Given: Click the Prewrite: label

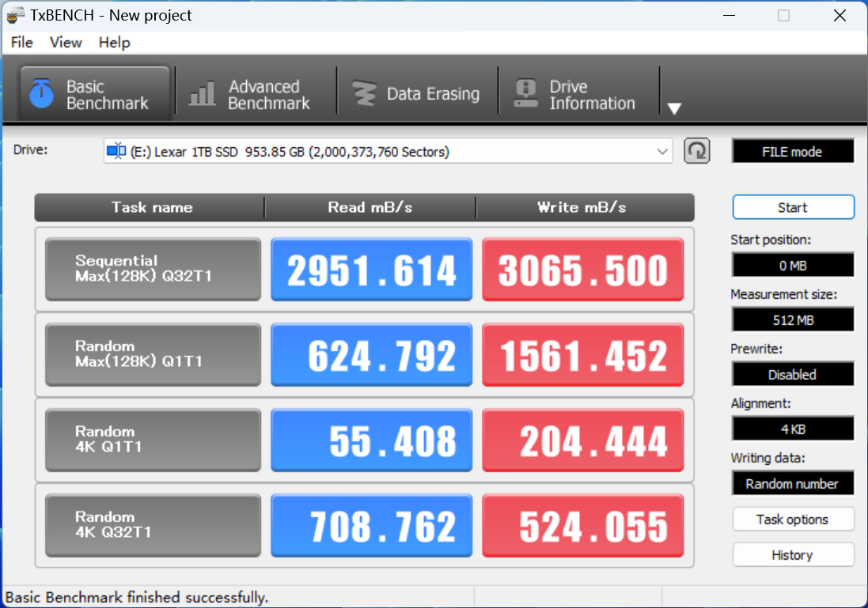Looking at the screenshot, I should point(756,349).
